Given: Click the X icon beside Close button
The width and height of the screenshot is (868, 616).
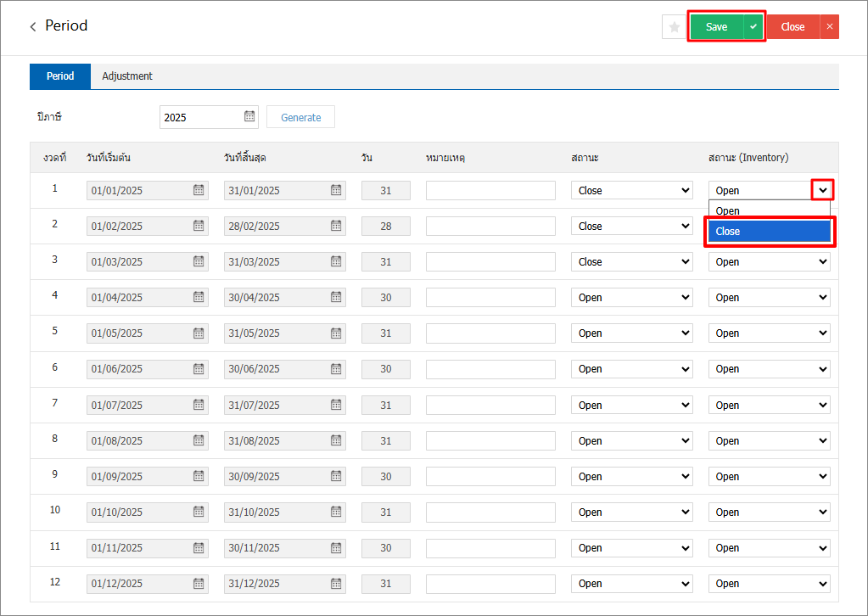Looking at the screenshot, I should point(830,27).
